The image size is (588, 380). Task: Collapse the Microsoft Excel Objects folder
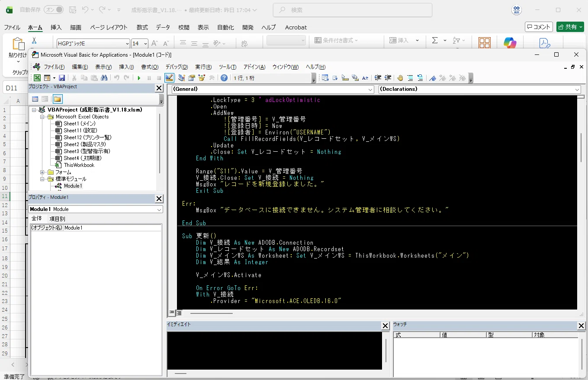click(42, 117)
